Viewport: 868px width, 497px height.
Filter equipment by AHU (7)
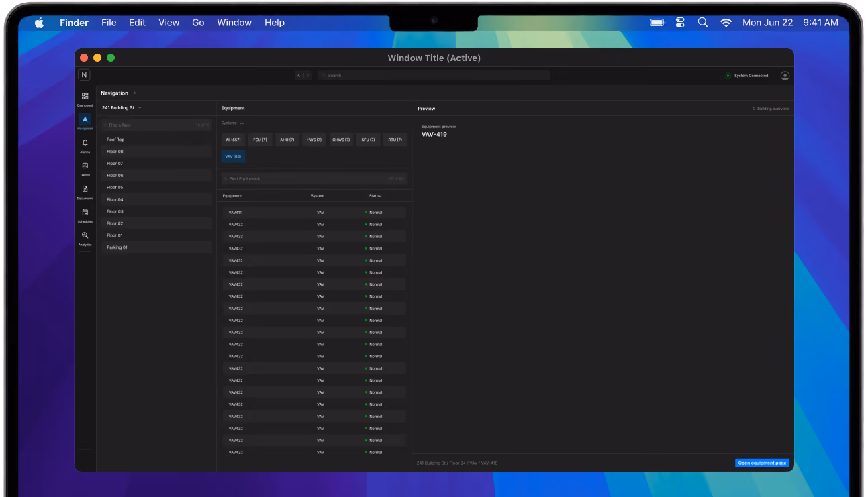tap(287, 140)
